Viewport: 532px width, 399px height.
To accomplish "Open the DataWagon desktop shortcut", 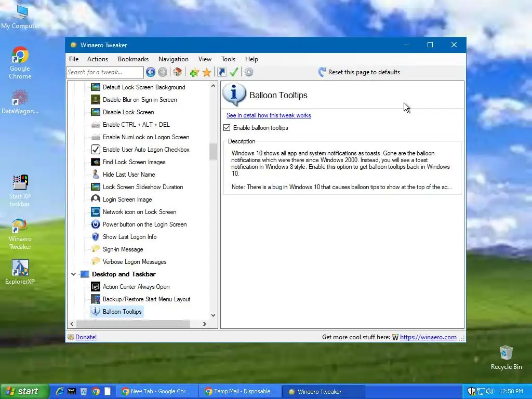I will [20, 102].
